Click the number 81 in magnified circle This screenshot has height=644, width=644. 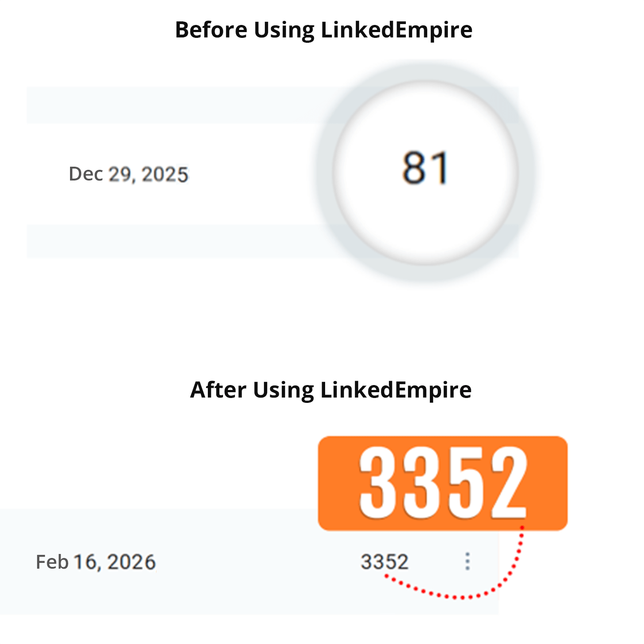pyautogui.click(x=425, y=168)
